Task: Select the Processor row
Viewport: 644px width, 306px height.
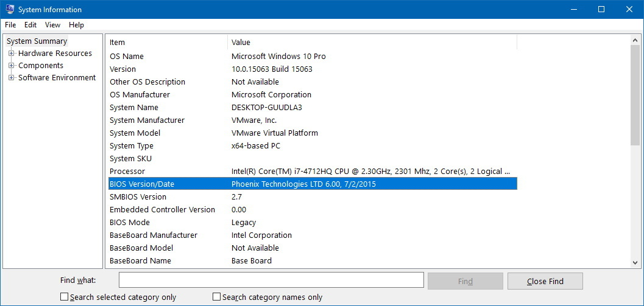Action: coord(313,171)
